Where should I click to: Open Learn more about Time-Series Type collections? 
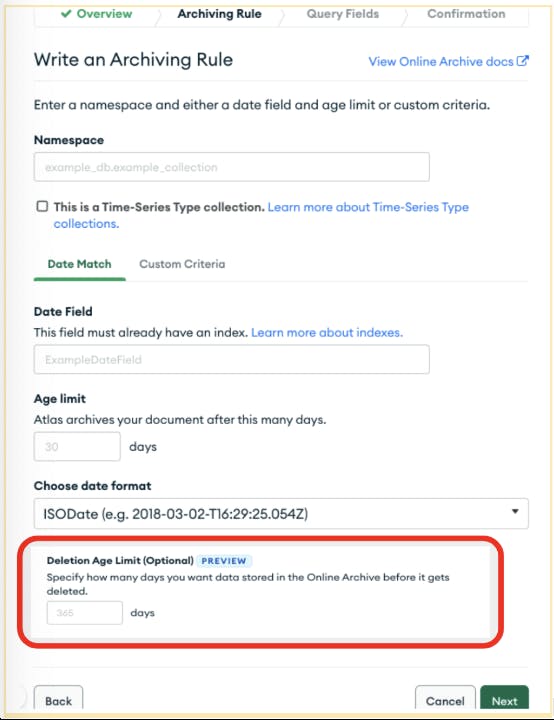pyautogui.click(x=261, y=215)
